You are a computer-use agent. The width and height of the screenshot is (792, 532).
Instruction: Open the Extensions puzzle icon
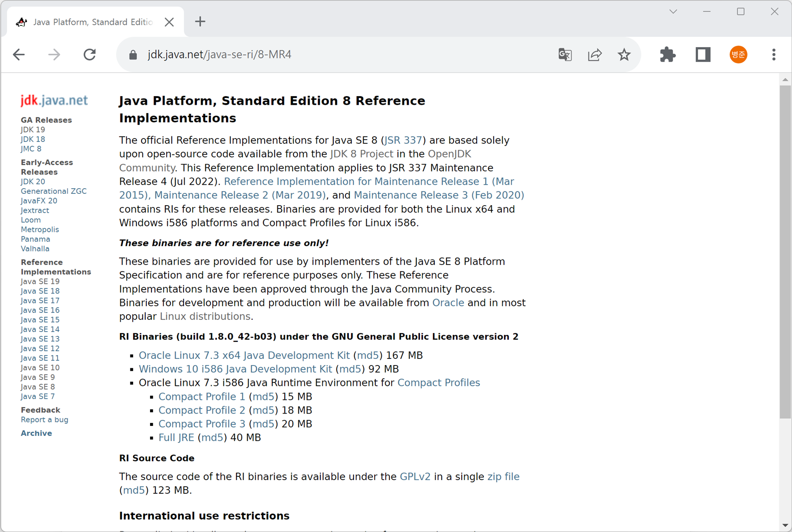coord(667,55)
